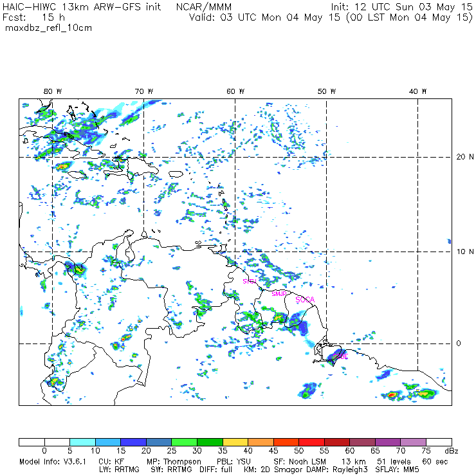This screenshot has height=476, width=476.
Task: Click the dark green 30–35 dBz legend swatch
Action: 210,442
